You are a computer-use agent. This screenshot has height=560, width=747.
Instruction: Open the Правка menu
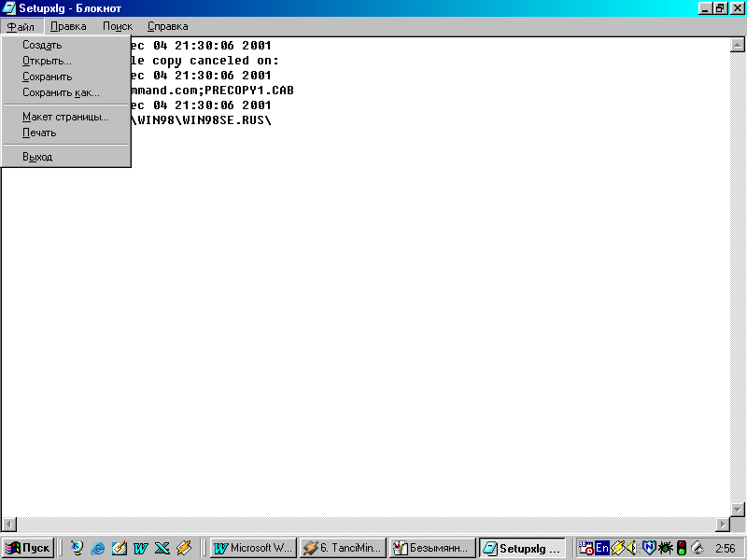pyautogui.click(x=68, y=26)
